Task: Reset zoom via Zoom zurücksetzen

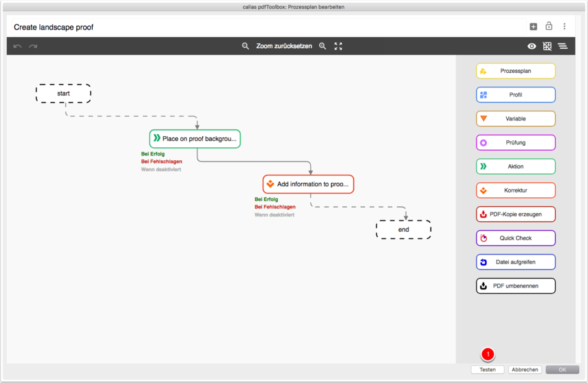Action: point(283,46)
